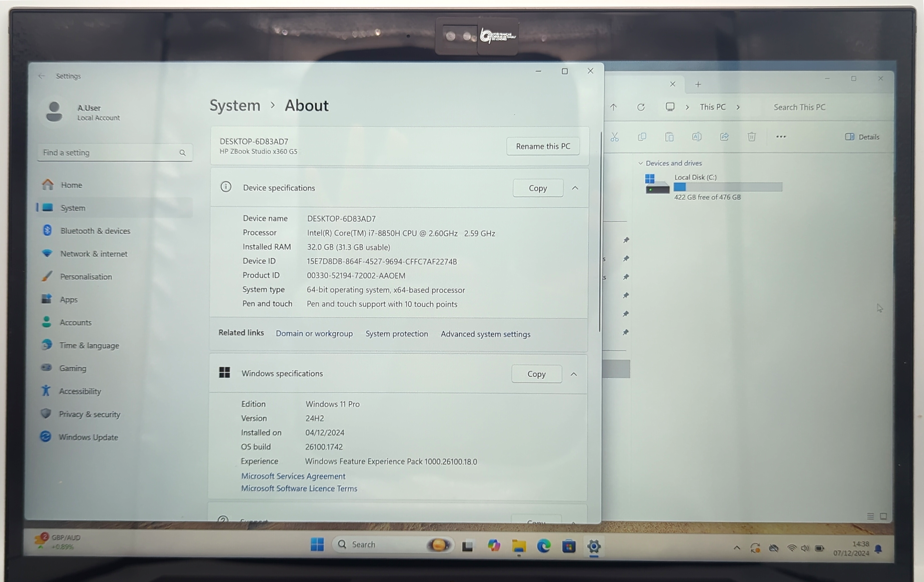Screen dimensions: 924x582
Task: Click the Delete icon in File Explorer toolbar
Action: click(752, 137)
